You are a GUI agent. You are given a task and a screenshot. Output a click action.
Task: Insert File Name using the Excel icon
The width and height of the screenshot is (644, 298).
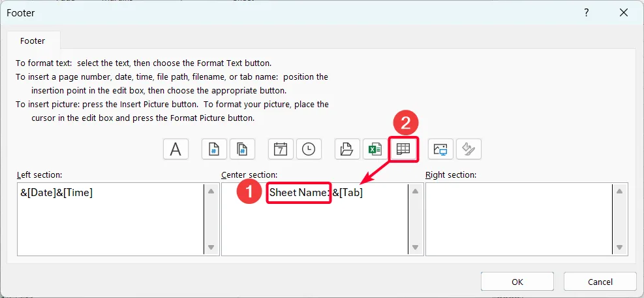(375, 149)
